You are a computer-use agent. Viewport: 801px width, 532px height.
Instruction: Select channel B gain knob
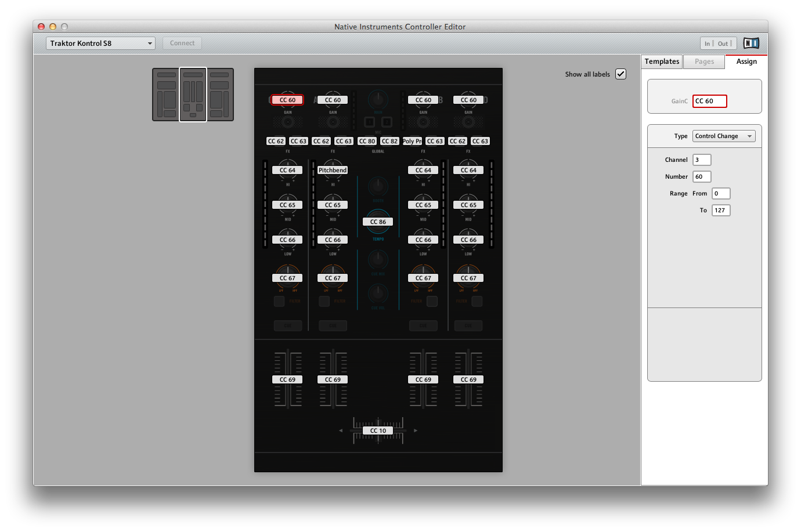(423, 100)
